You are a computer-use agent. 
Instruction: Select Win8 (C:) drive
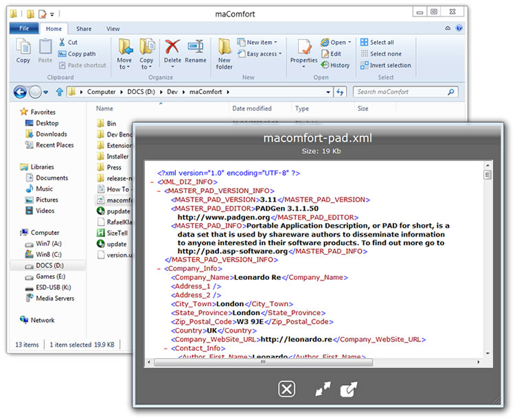[43, 255]
